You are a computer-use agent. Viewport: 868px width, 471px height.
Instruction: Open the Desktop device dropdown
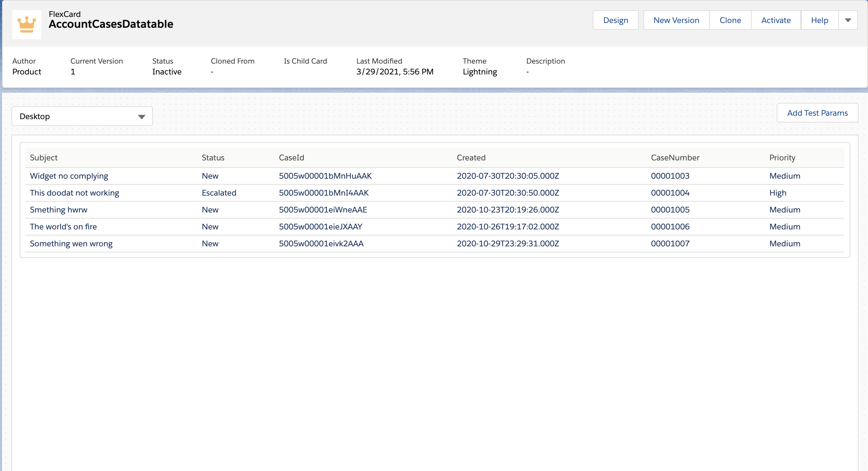coord(82,116)
